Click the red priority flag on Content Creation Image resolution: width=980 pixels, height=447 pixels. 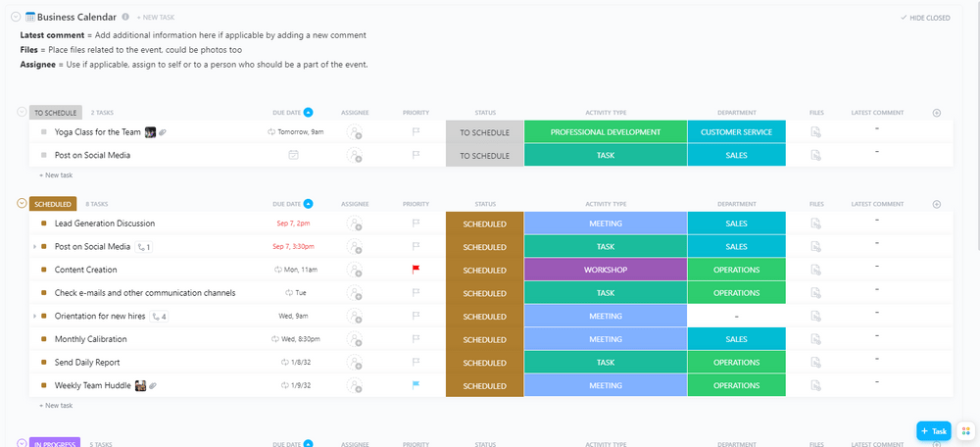[416, 271]
